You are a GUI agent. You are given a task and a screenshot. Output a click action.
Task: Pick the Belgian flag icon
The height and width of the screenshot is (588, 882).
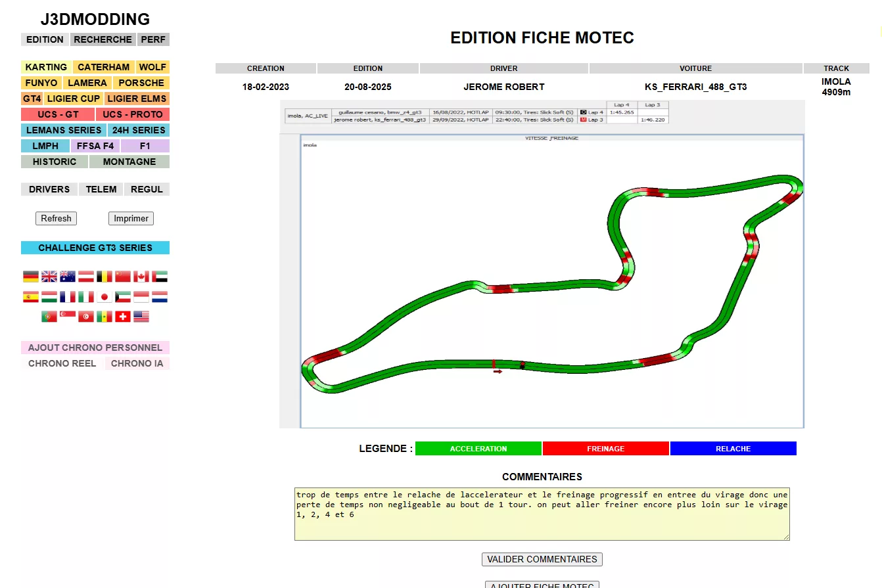tap(104, 277)
